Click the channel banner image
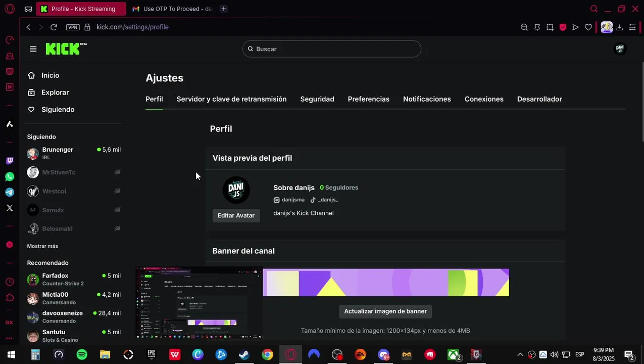Image resolution: width=644 pixels, height=364 pixels. (386, 283)
